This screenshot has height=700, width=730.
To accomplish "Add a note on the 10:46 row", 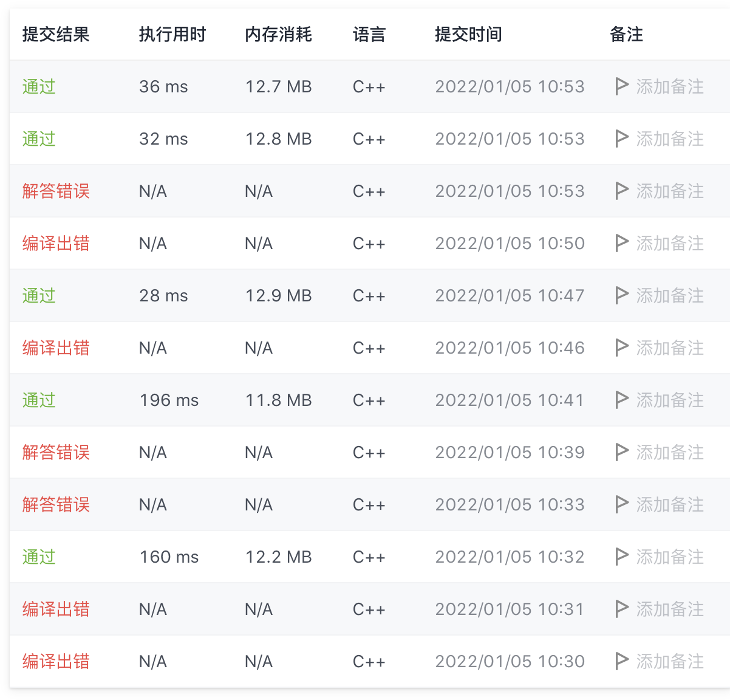I will click(670, 348).
